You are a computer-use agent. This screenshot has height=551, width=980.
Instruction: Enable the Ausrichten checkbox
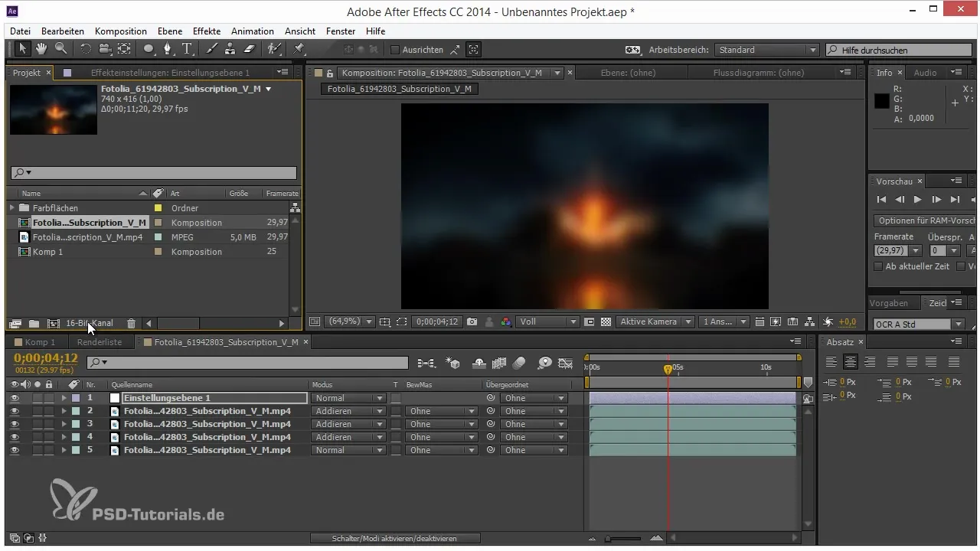pos(395,50)
